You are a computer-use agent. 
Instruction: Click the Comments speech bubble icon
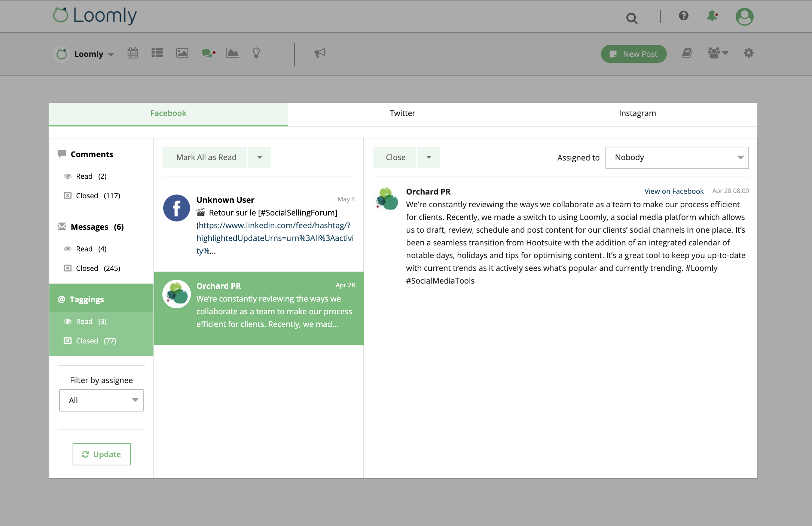[62, 154]
